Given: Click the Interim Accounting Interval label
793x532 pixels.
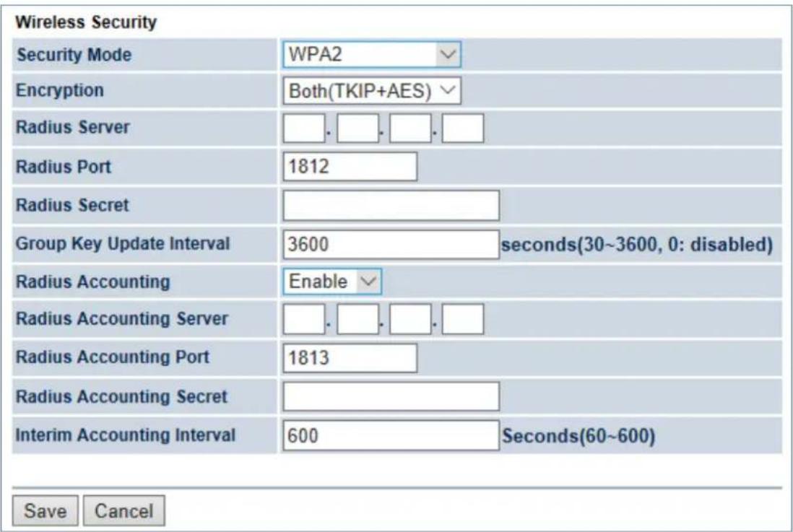Looking at the screenshot, I should coord(126,435).
